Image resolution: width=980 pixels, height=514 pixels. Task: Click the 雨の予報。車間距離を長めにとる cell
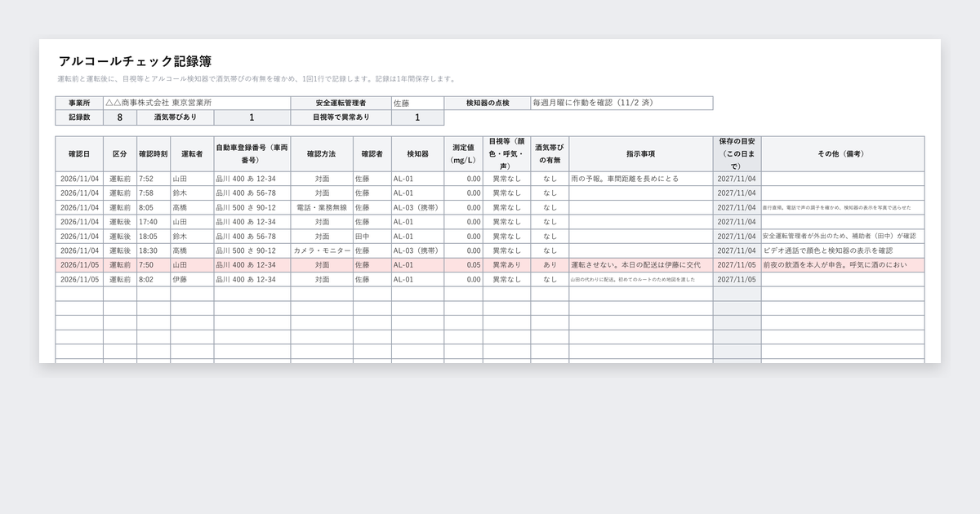[641, 179]
